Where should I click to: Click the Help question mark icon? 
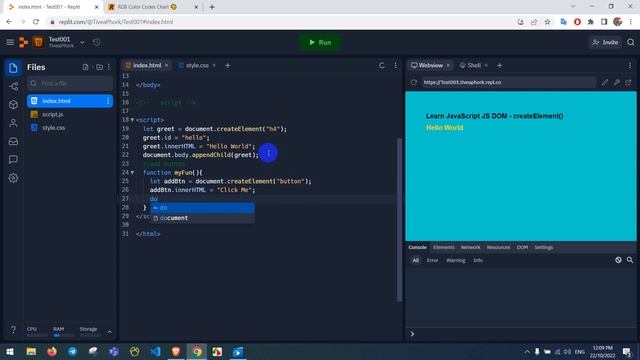click(x=13, y=329)
